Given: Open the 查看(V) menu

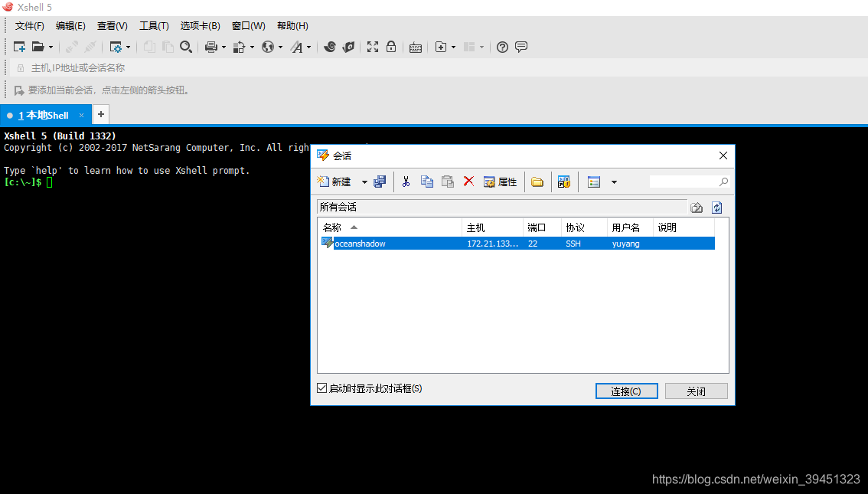Looking at the screenshot, I should pos(113,26).
